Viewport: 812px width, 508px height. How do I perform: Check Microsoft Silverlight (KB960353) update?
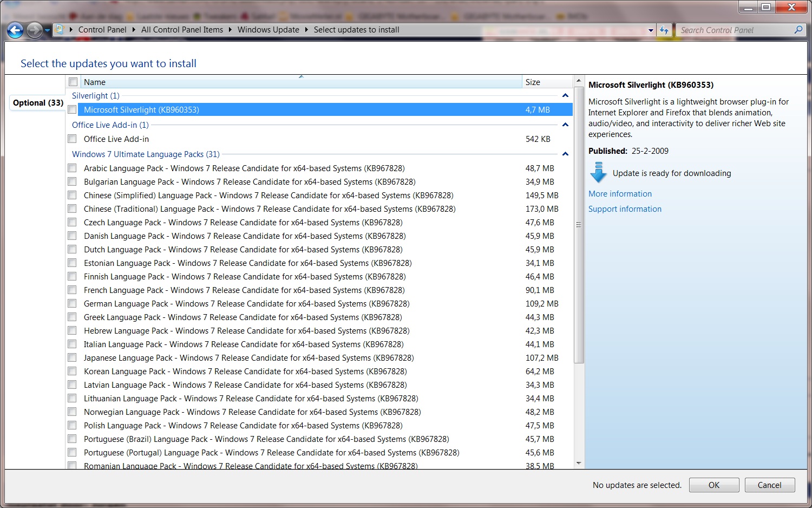[x=72, y=109]
